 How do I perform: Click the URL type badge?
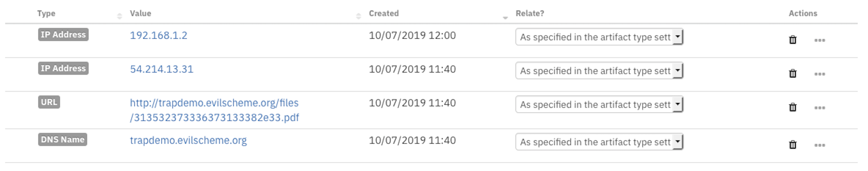[x=49, y=102]
